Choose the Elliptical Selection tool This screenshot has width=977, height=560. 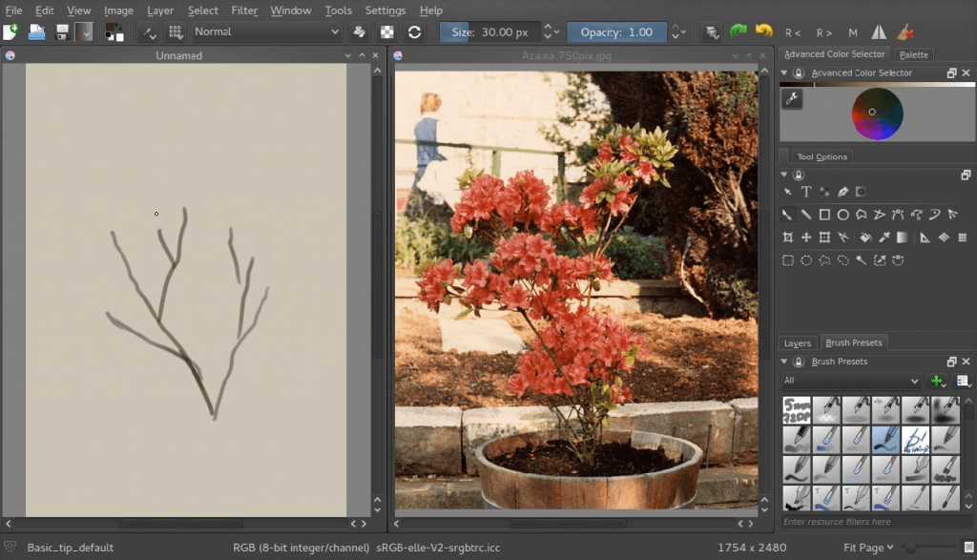click(x=806, y=259)
